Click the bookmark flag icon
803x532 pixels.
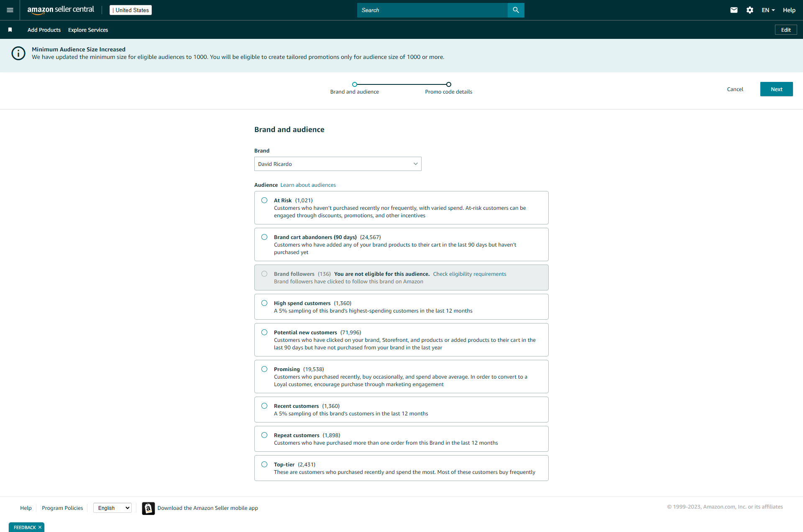click(x=10, y=30)
